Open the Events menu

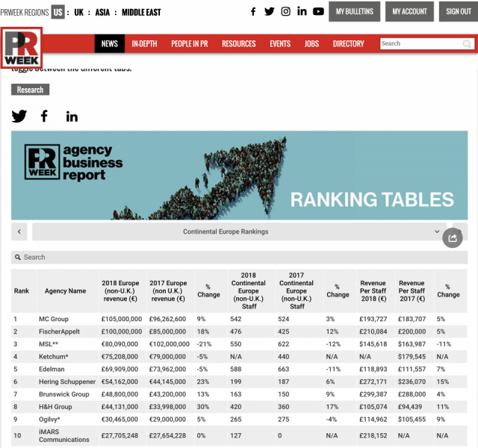pyautogui.click(x=280, y=44)
